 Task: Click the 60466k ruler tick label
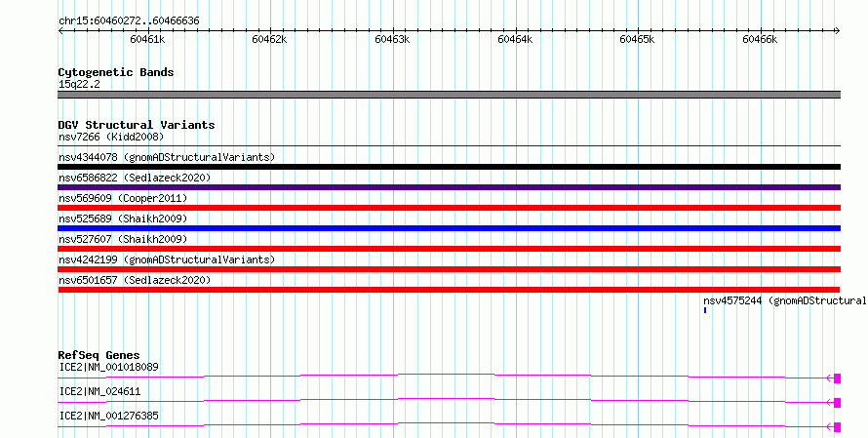click(760, 39)
